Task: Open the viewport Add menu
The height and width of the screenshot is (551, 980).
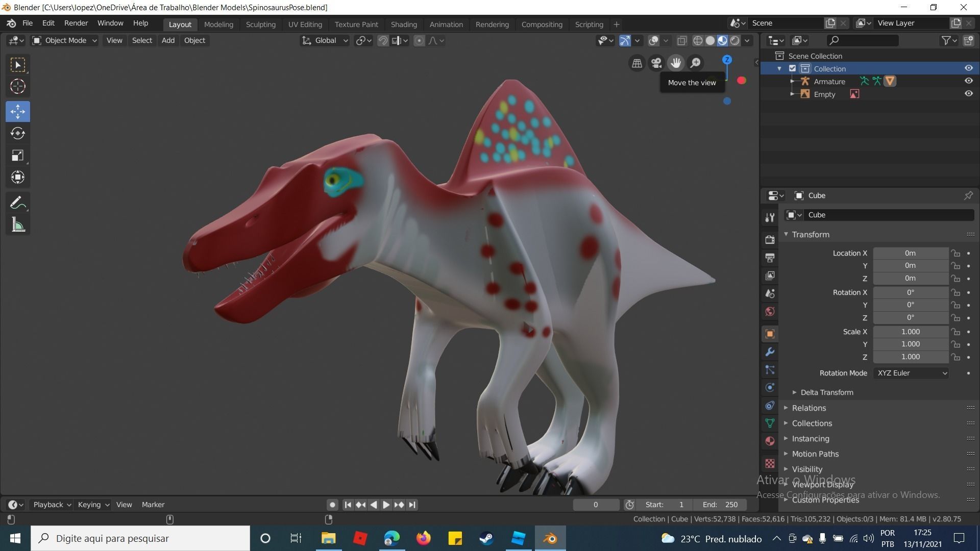Action: 168,40
